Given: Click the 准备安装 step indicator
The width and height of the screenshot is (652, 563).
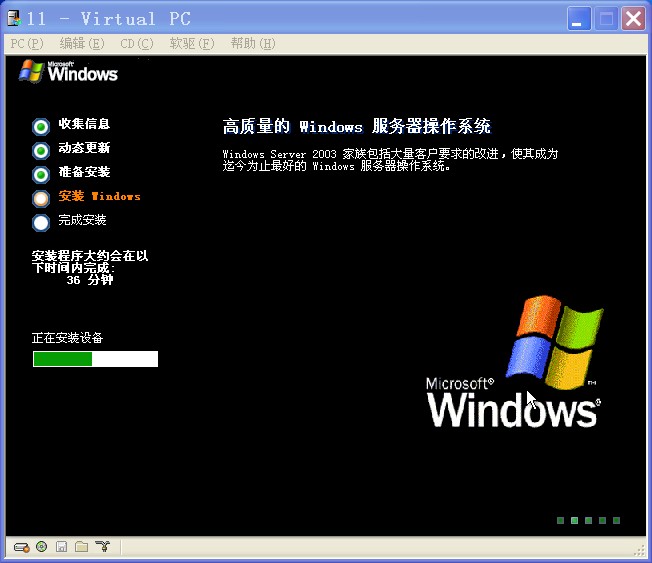Looking at the screenshot, I should 41,175.
